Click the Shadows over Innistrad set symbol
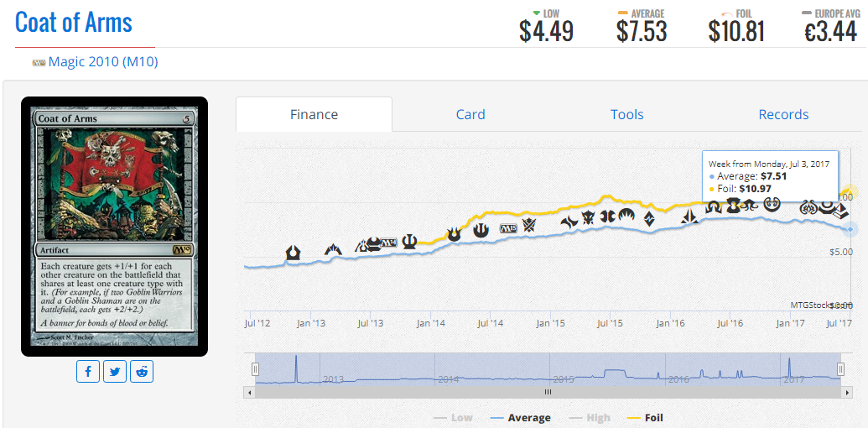 [x=714, y=207]
